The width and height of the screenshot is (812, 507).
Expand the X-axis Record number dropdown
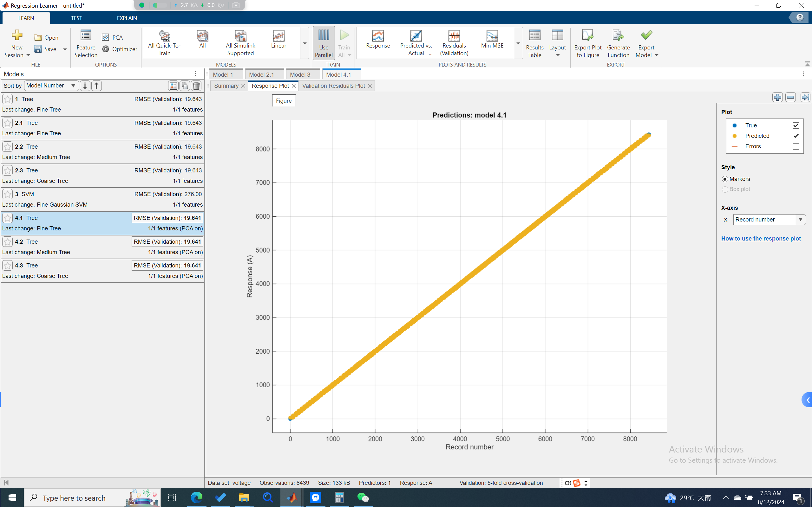[x=800, y=220]
